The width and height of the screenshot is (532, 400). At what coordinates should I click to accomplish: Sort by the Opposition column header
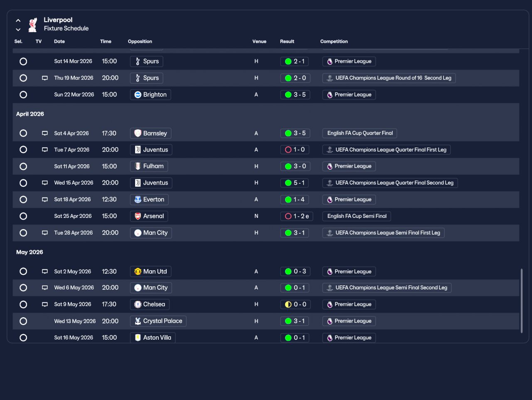pos(140,42)
